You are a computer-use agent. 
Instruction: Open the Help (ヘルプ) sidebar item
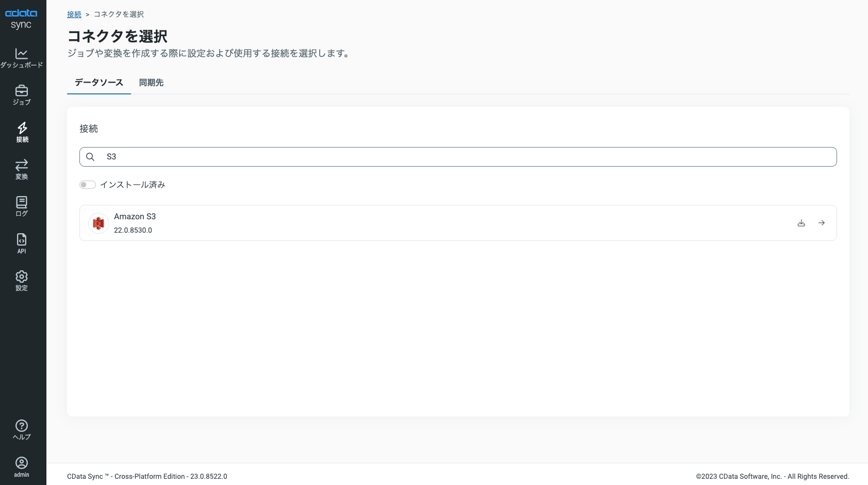coord(22,430)
